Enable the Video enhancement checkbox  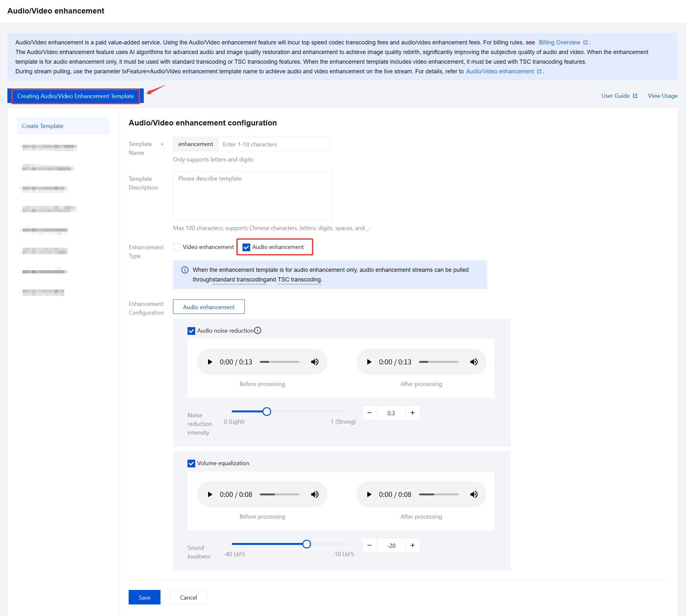click(x=177, y=247)
